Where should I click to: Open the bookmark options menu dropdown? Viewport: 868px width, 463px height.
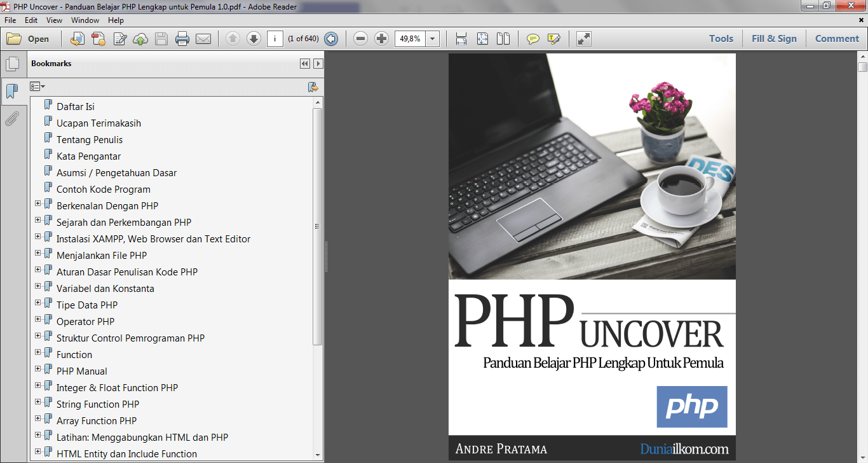(x=37, y=86)
